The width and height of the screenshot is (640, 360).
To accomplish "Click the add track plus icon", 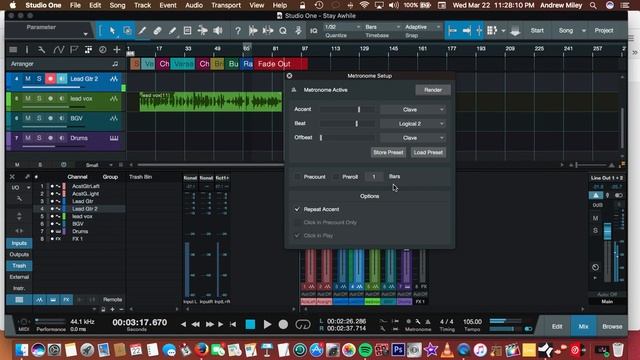I will [117, 50].
